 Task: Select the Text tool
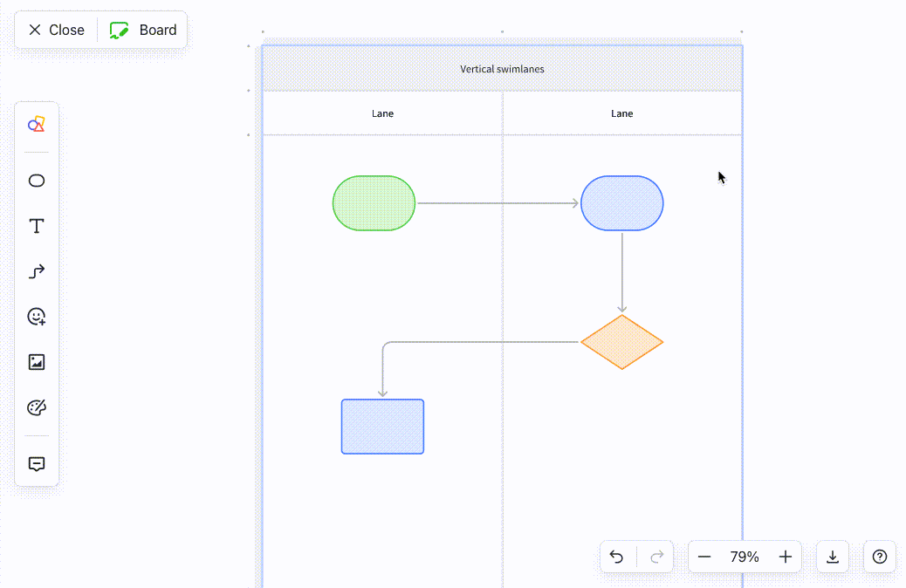point(36,225)
